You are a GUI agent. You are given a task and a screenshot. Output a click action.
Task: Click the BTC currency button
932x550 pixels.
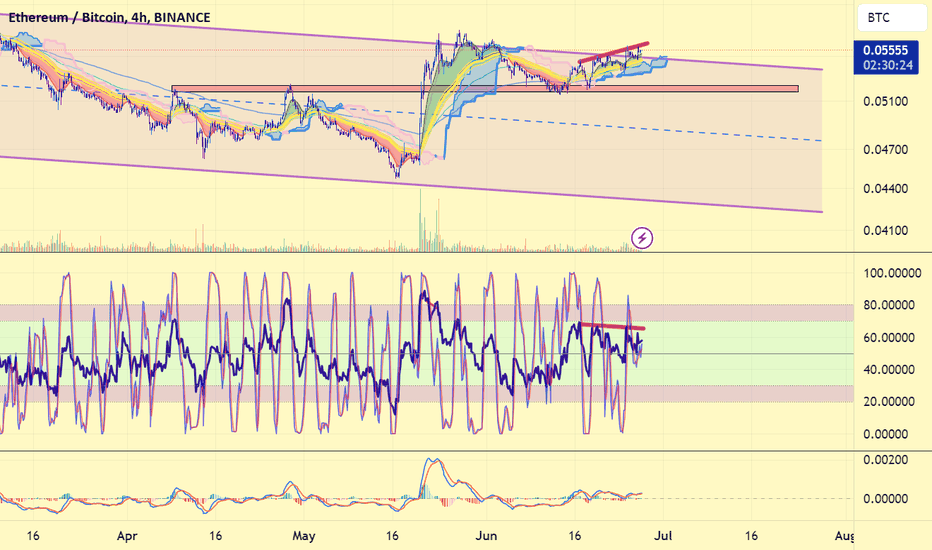[892, 18]
